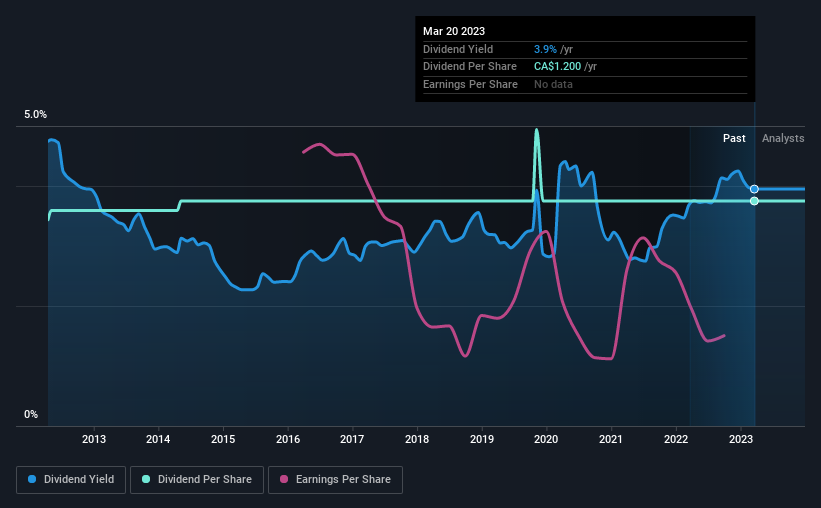
Task: Click the blue Dividend Yield marker dot
Action: [754, 189]
